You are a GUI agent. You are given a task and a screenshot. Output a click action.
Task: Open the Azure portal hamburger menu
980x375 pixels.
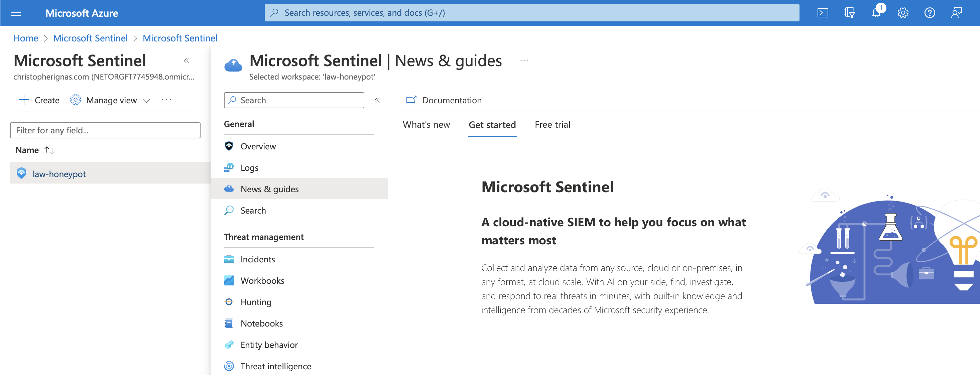16,13
